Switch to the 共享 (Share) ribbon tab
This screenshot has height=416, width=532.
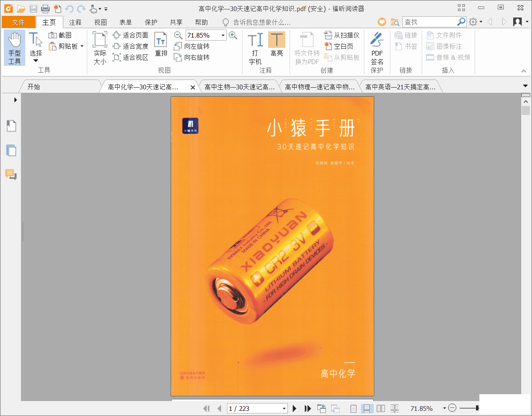click(176, 22)
